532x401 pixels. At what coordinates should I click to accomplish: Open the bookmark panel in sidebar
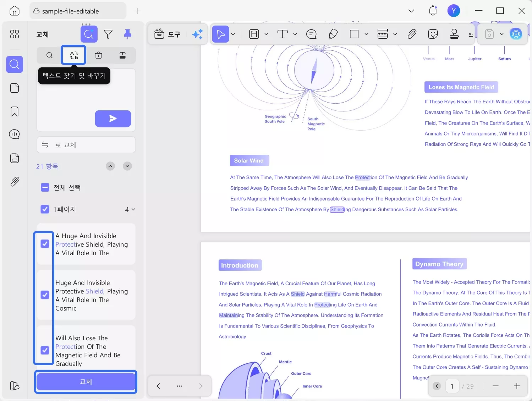[x=15, y=112]
